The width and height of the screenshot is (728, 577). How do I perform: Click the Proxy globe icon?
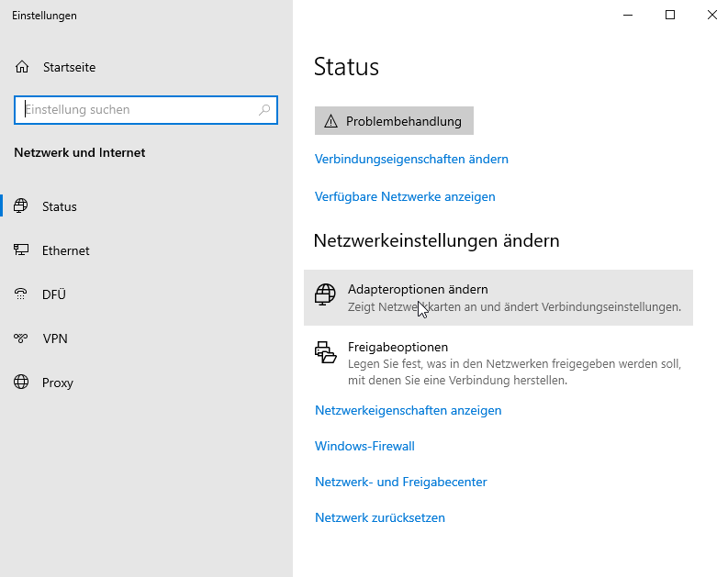[x=21, y=382]
